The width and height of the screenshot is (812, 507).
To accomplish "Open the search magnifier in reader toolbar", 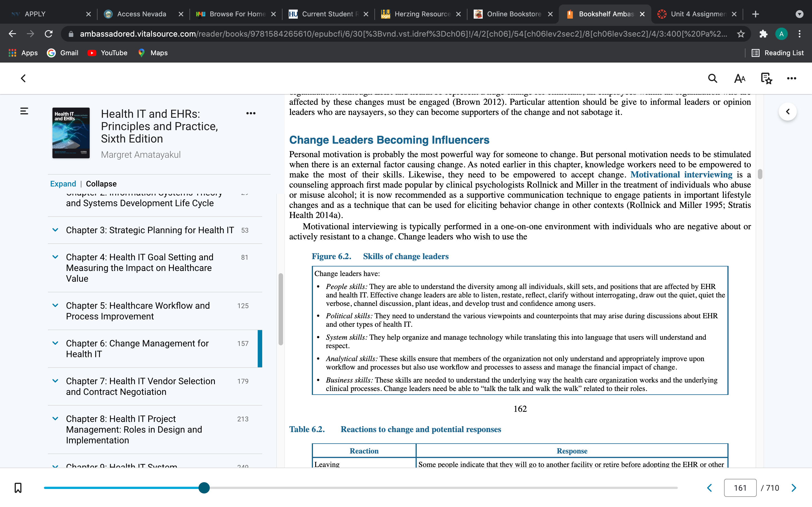I will click(x=713, y=79).
